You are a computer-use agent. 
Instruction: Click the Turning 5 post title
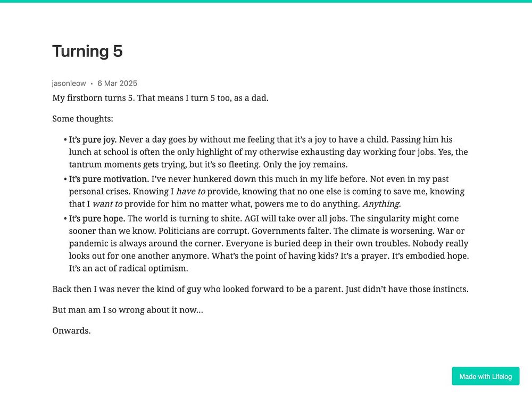point(87,51)
